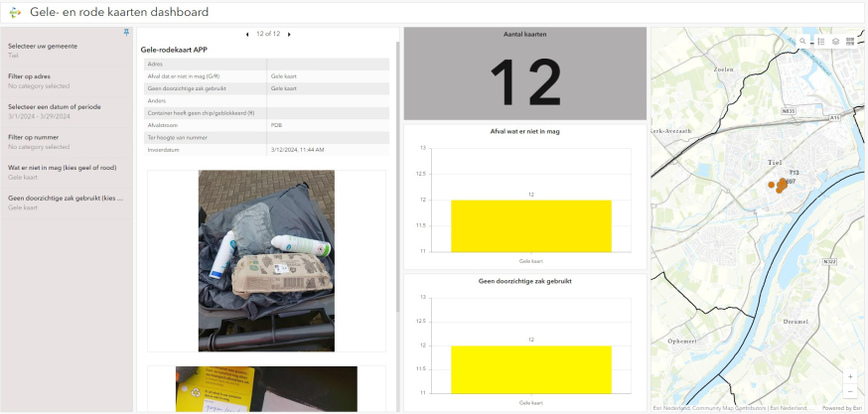The height and width of the screenshot is (414, 868).
Task: Open the basemap gallery grid
Action: (851, 41)
